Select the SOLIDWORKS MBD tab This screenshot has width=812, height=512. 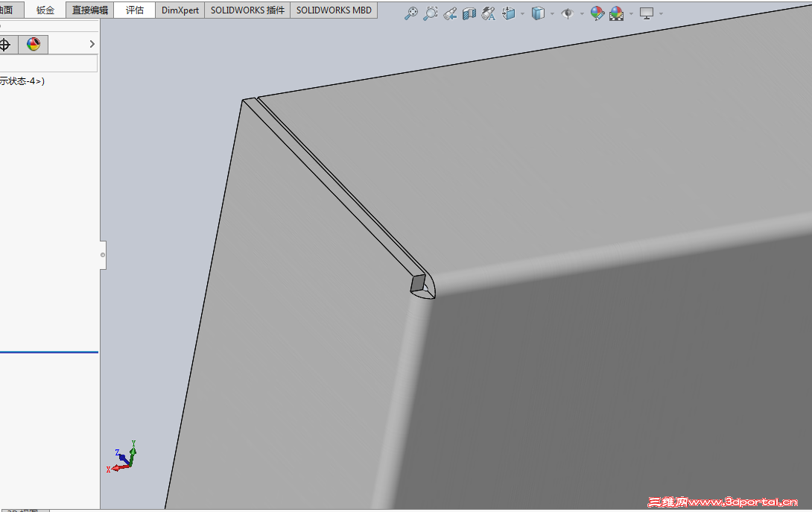(334, 10)
